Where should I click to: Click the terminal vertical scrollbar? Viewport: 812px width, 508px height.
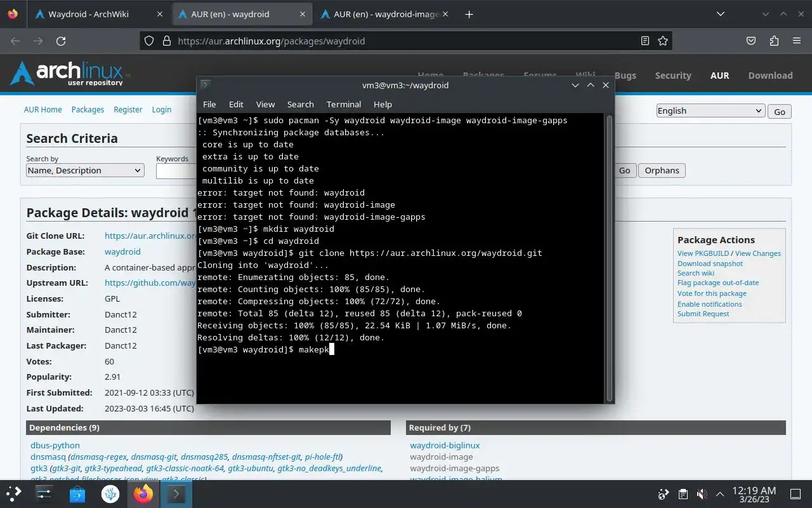[x=610, y=258]
